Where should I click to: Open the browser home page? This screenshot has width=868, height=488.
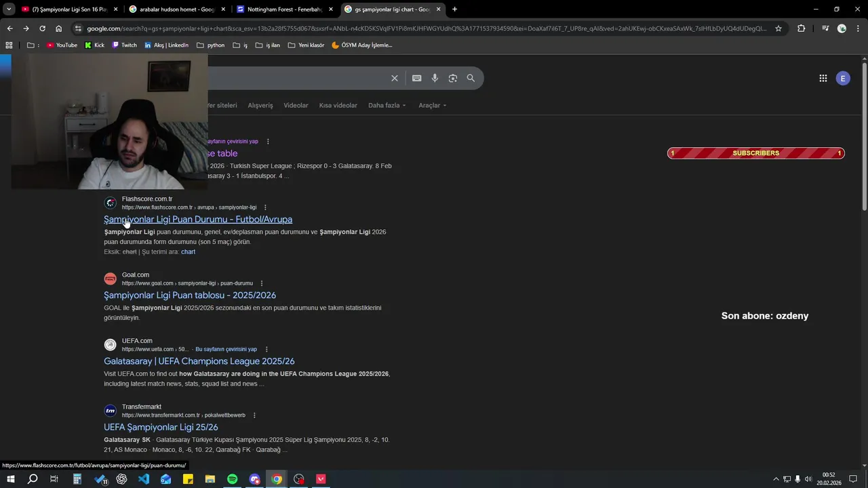59,28
